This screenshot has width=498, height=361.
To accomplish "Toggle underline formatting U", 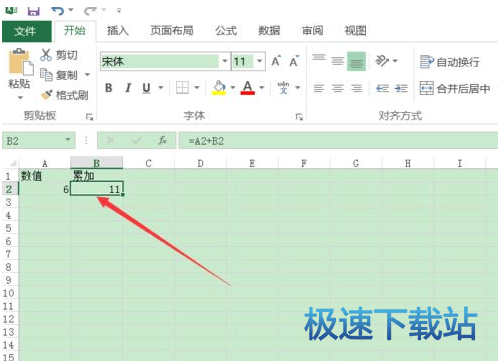I will point(146,88).
